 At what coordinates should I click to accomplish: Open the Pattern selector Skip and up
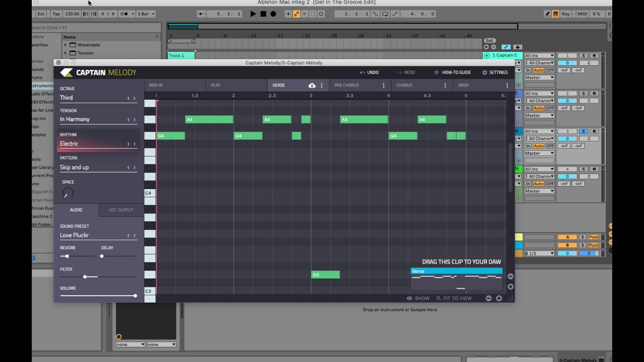(x=98, y=167)
